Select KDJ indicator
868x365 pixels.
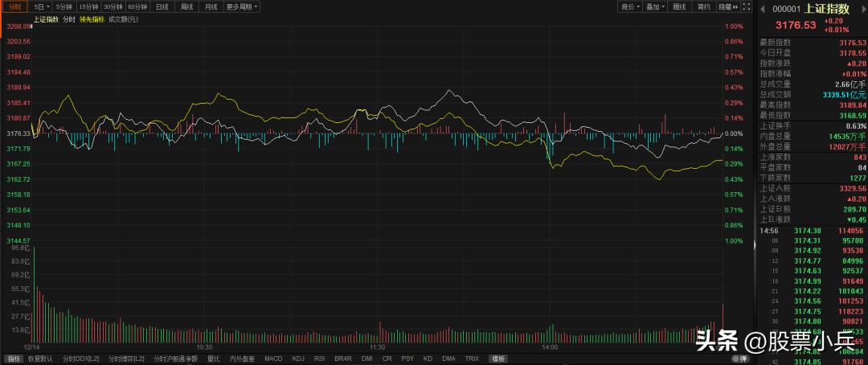click(298, 359)
